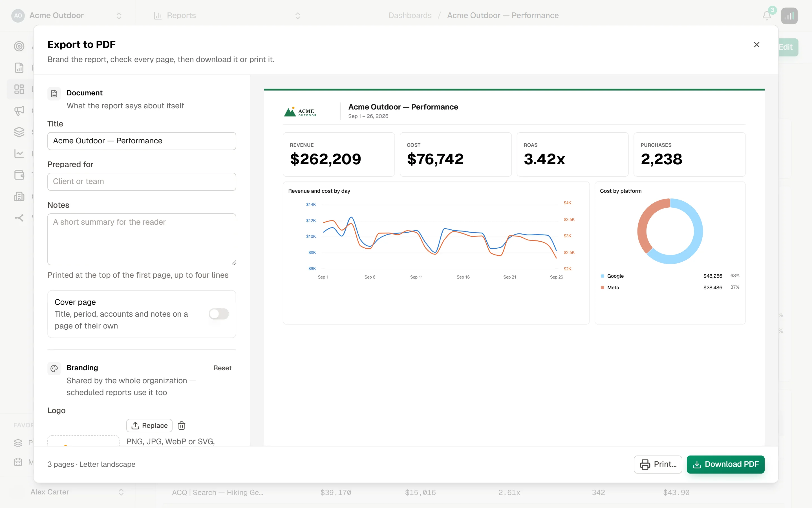
Task: Open the dashboards grid sidebar icon
Action: (x=19, y=89)
